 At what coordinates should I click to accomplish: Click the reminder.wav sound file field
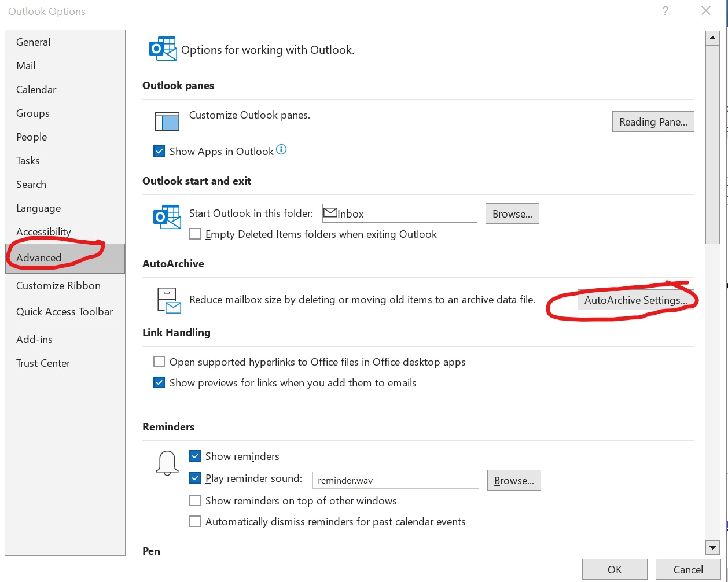click(x=395, y=480)
